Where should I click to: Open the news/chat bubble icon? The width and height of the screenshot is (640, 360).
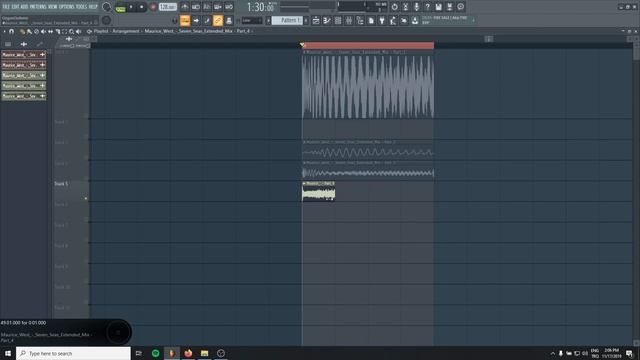pos(461,7)
